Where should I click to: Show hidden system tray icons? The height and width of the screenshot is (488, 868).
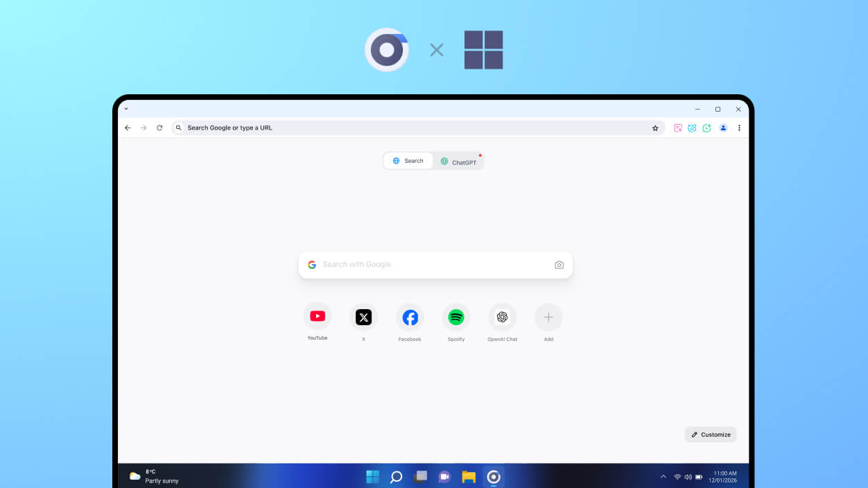tap(663, 477)
